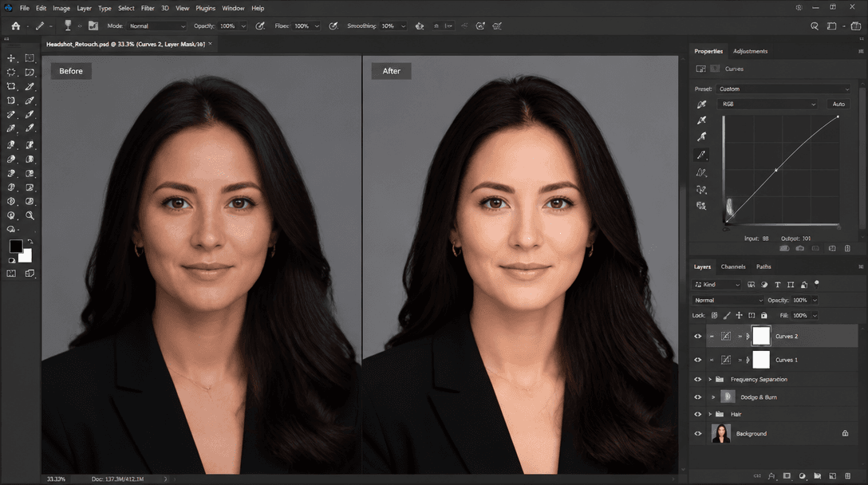Click the Background layer thumbnail

tap(720, 433)
